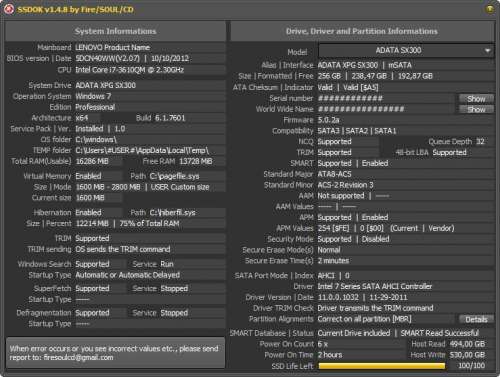This screenshot has height=377, width=500.
Task: Select interface value ADATA XPG SX300 | mSATA
Action: click(x=365, y=65)
